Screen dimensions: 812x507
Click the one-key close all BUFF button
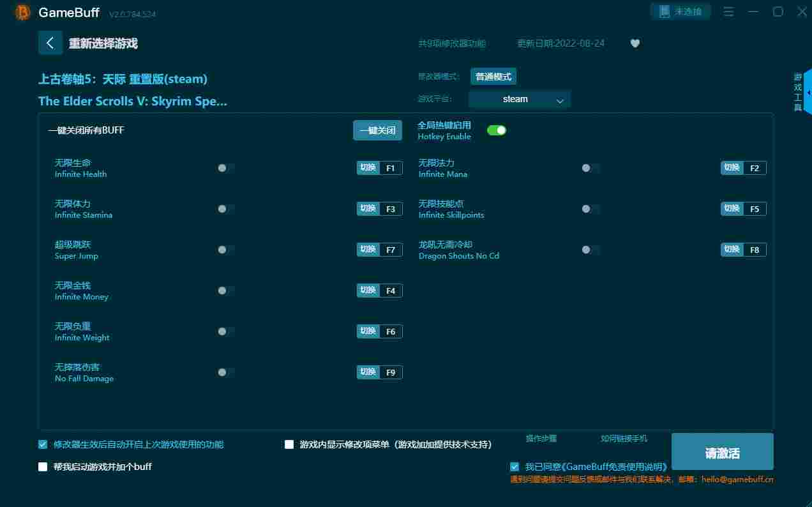coord(378,130)
